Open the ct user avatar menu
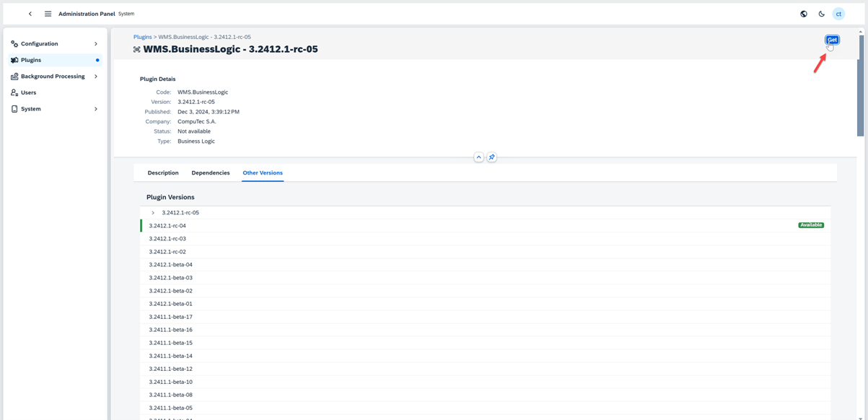This screenshot has width=868, height=420. pos(838,13)
